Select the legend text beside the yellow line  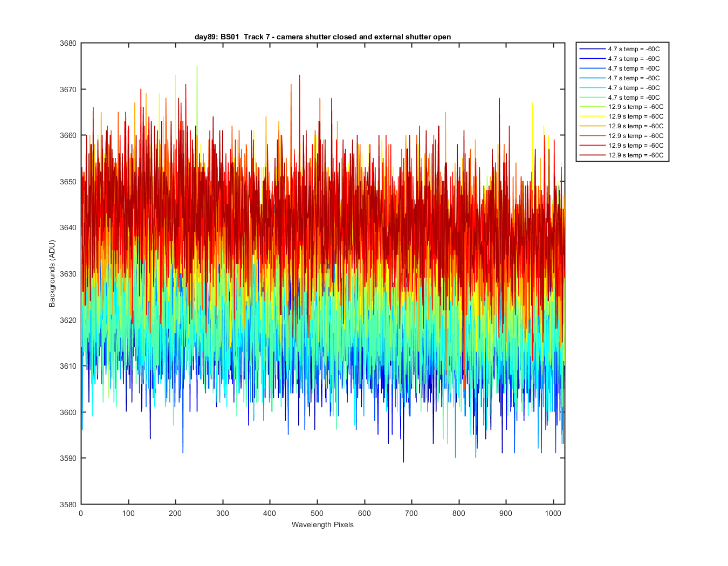click(636, 116)
